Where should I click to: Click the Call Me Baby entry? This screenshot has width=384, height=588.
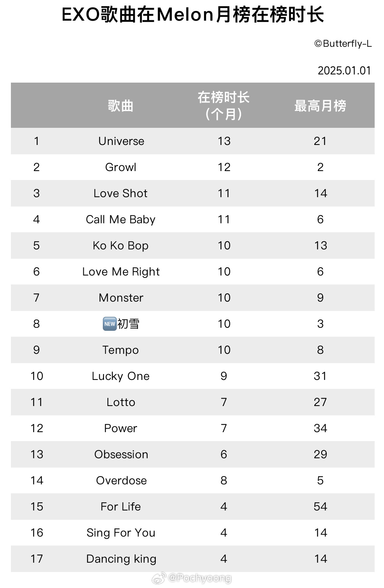click(121, 219)
